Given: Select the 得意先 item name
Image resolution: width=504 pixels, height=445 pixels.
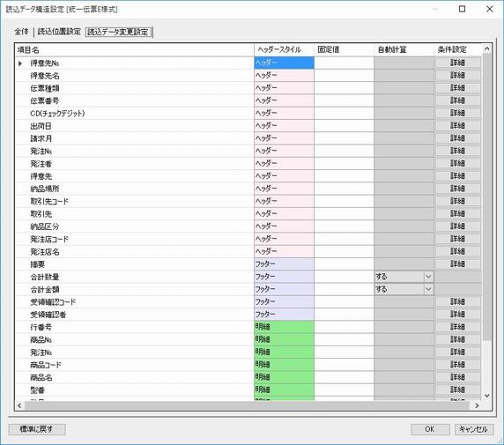Looking at the screenshot, I should 41,176.
